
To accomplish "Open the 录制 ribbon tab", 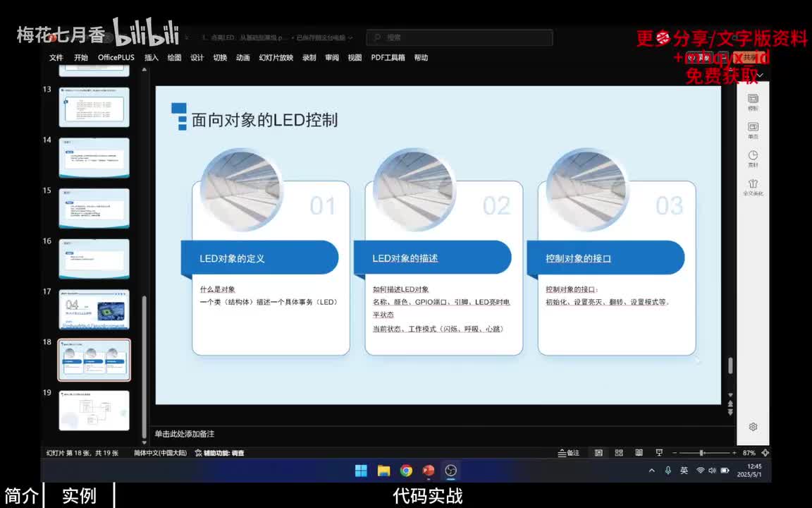I will coord(309,58).
